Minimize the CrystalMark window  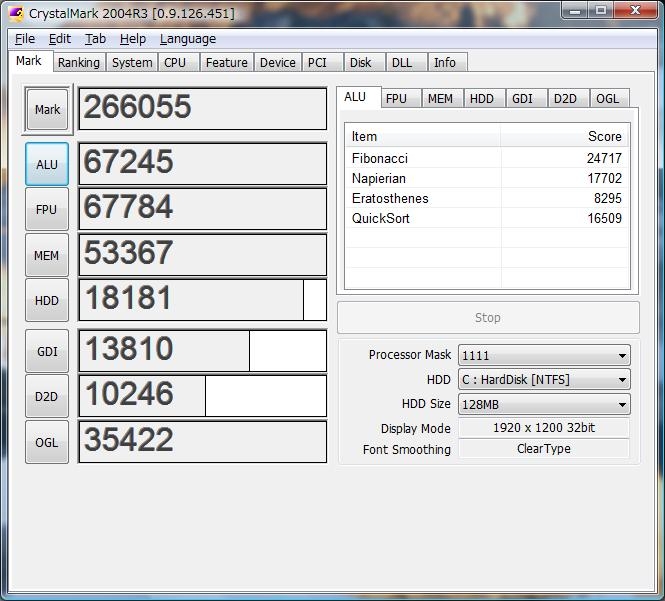tap(575, 10)
